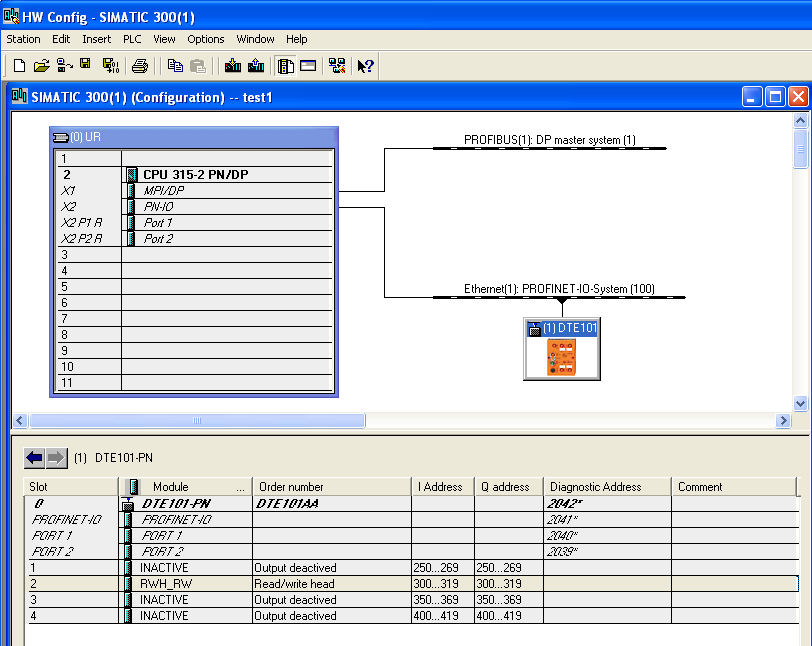Click the Read/write head order number cell
Screen dimensions: 812x646
point(332,584)
